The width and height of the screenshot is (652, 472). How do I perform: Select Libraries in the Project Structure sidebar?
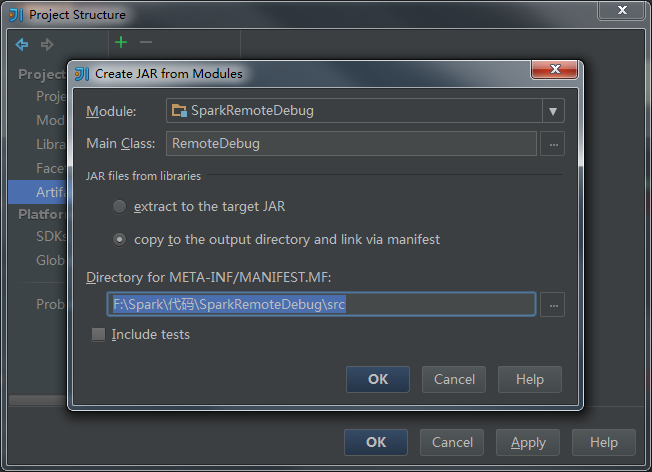tap(38, 144)
